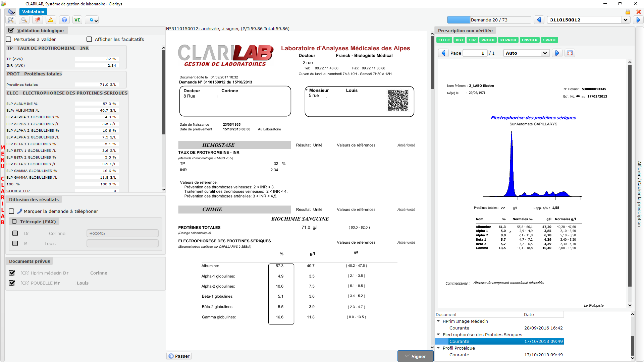Toggle the Validation biologique checkbox
Viewport: 644px width, 362px height.
click(x=11, y=30)
